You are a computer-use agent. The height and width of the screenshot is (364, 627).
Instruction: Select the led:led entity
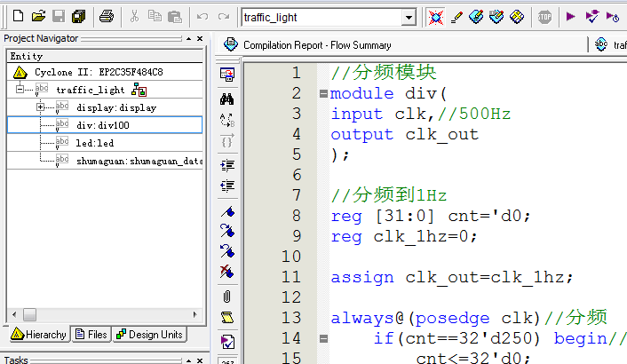[x=94, y=143]
